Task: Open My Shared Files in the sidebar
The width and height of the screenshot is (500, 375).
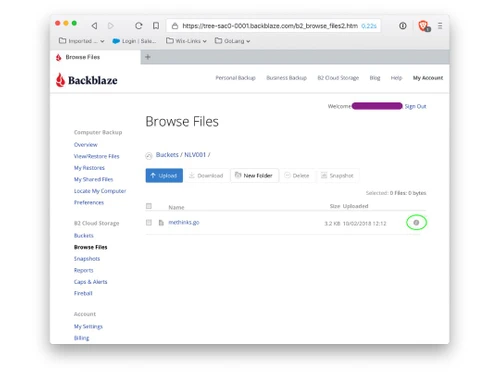Action: point(93,179)
